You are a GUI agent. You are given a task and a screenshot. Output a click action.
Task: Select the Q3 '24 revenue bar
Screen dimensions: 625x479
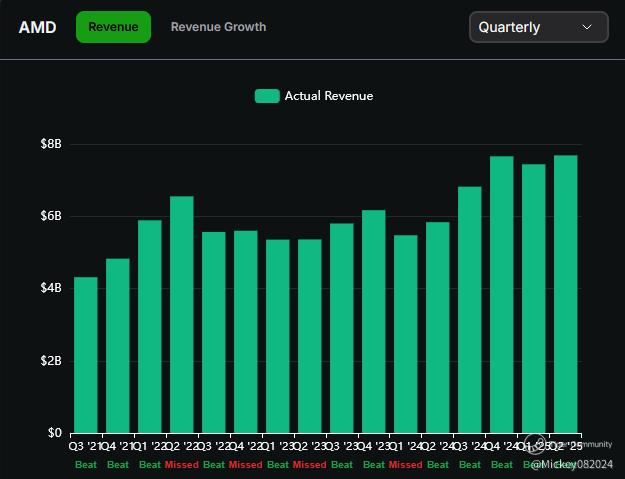(x=470, y=310)
